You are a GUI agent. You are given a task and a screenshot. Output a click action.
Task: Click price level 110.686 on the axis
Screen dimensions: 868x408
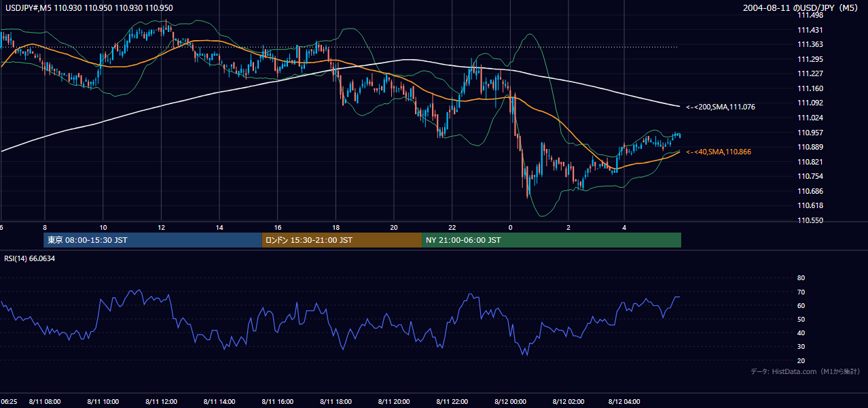pyautogui.click(x=810, y=191)
